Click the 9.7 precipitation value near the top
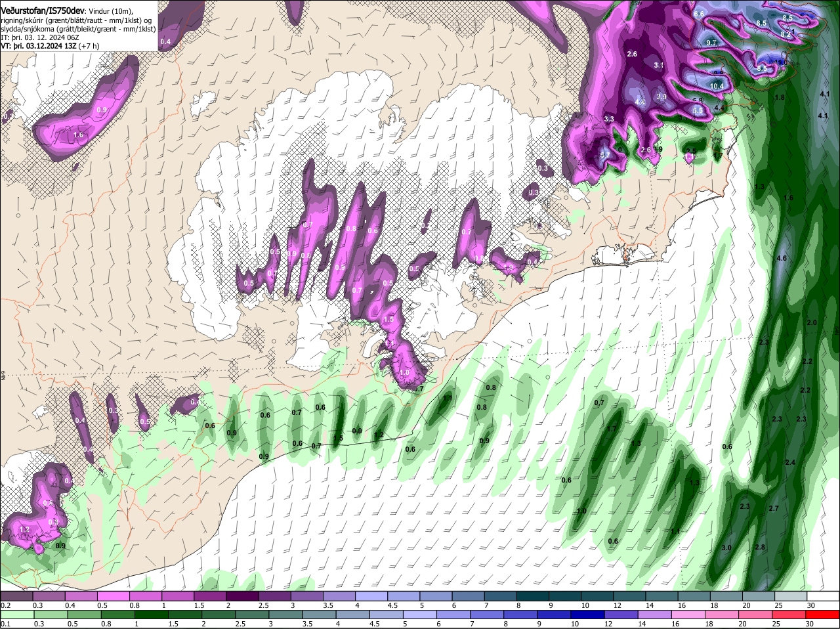 coord(711,43)
